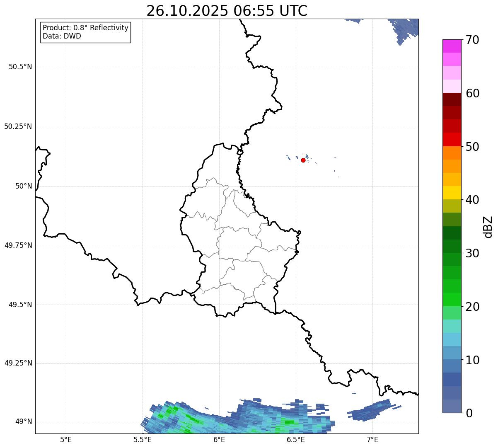Click the colorbar value 0
498x448 pixels.
[x=469, y=413]
